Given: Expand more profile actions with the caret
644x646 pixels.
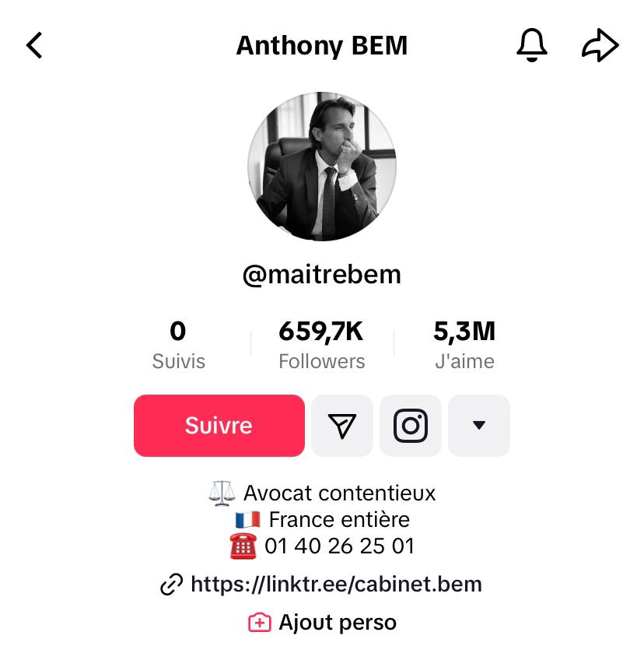Looking at the screenshot, I should tap(479, 426).
